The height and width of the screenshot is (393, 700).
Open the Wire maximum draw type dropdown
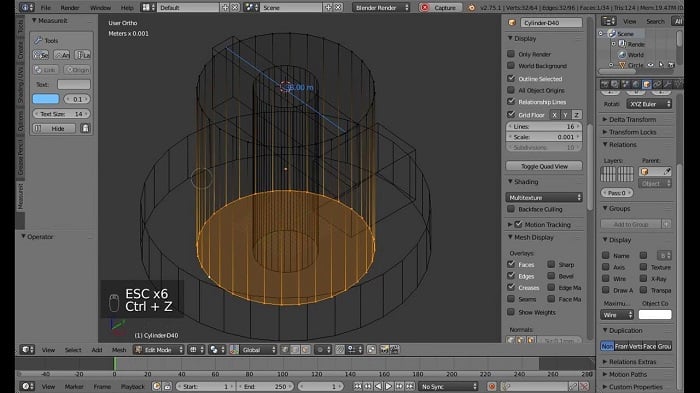pyautogui.click(x=617, y=314)
